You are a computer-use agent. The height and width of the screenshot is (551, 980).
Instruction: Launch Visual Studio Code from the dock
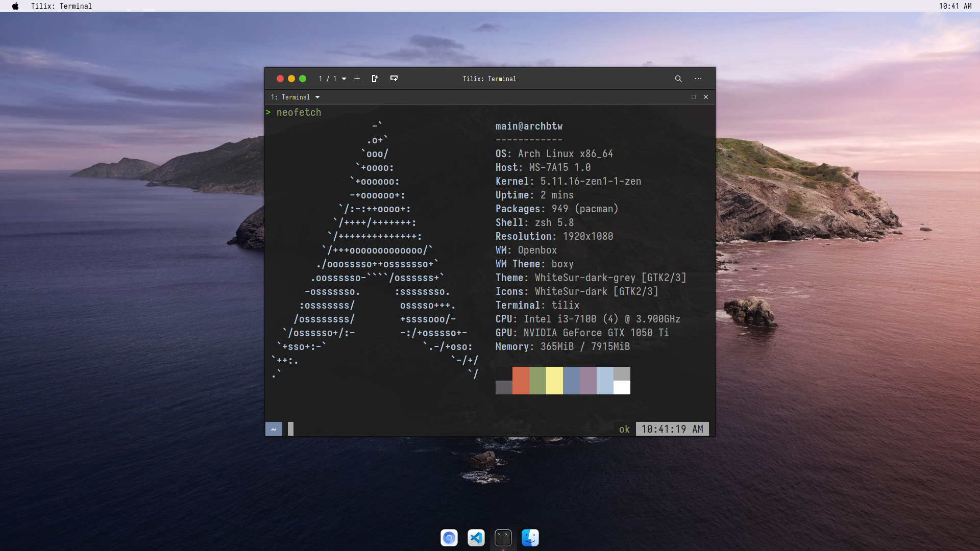click(x=476, y=537)
